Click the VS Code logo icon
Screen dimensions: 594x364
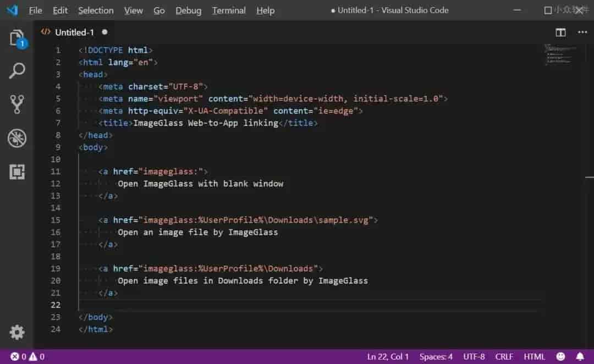point(12,10)
